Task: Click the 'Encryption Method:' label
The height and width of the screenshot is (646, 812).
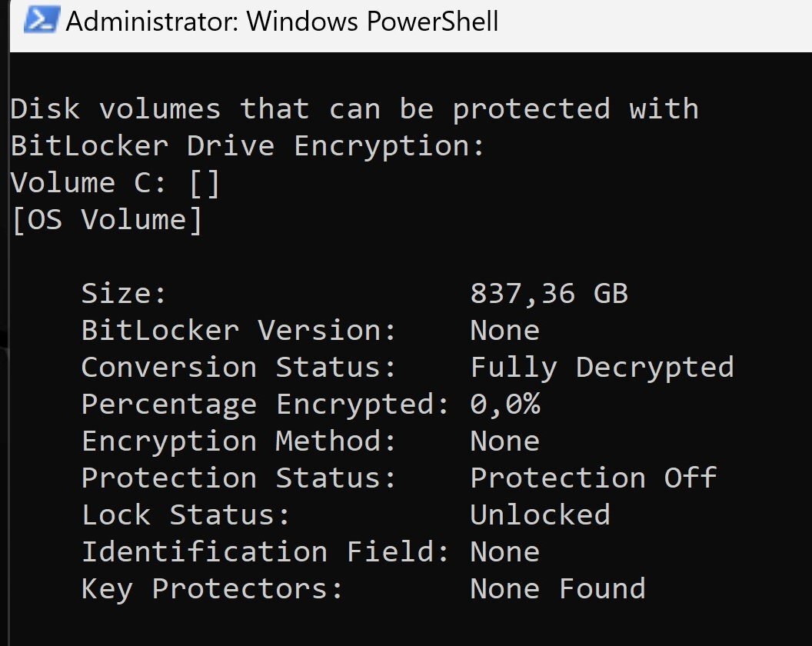Action: [238, 441]
